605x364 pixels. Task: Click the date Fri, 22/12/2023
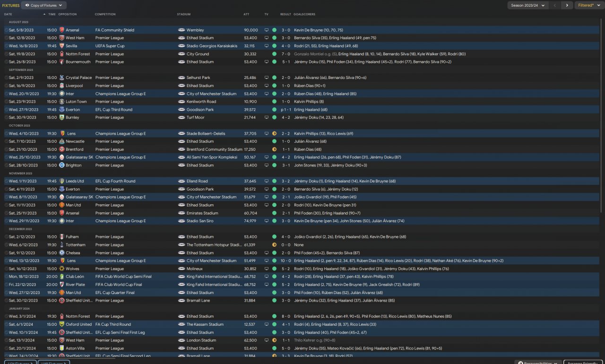pyautogui.click(x=22, y=285)
